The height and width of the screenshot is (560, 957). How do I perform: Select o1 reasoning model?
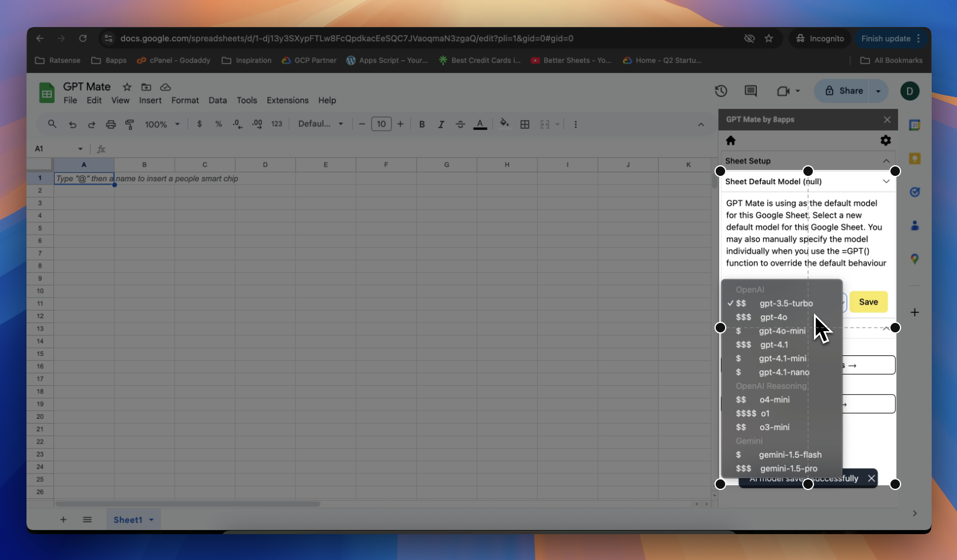pos(782,413)
